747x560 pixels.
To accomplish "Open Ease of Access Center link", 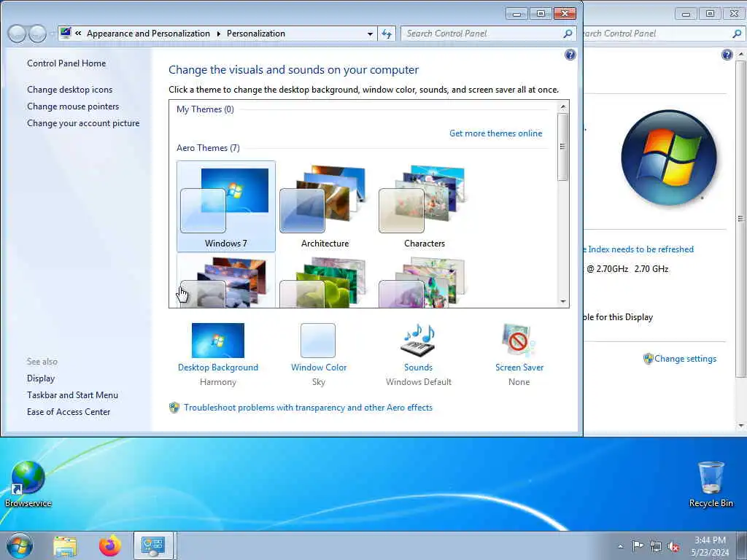I will coord(69,411).
